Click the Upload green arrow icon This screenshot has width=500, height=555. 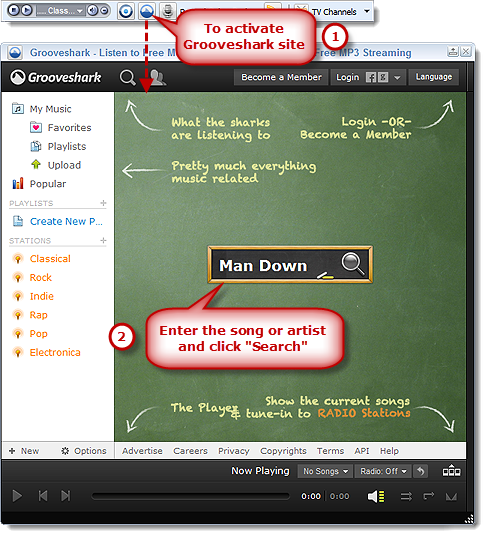pyautogui.click(x=36, y=164)
